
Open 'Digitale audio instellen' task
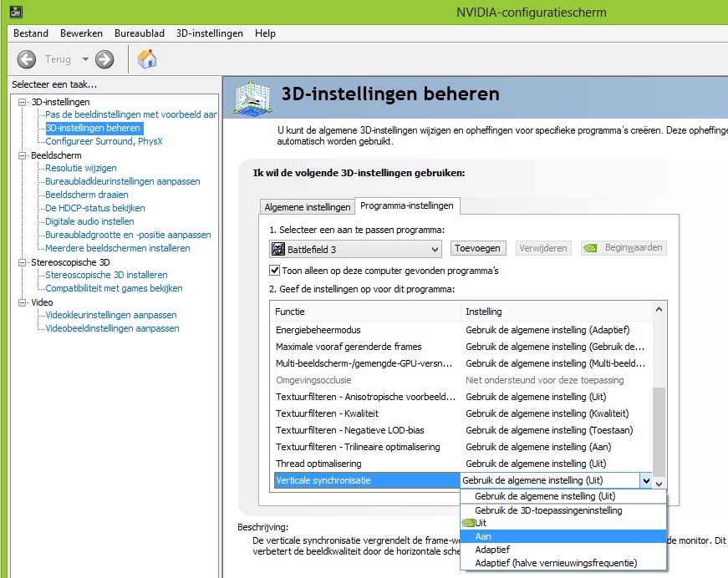coord(89,221)
